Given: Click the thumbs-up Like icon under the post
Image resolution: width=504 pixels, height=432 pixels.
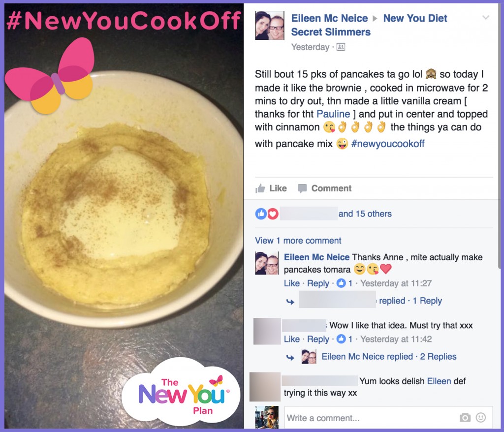Looking at the screenshot, I should [x=260, y=188].
